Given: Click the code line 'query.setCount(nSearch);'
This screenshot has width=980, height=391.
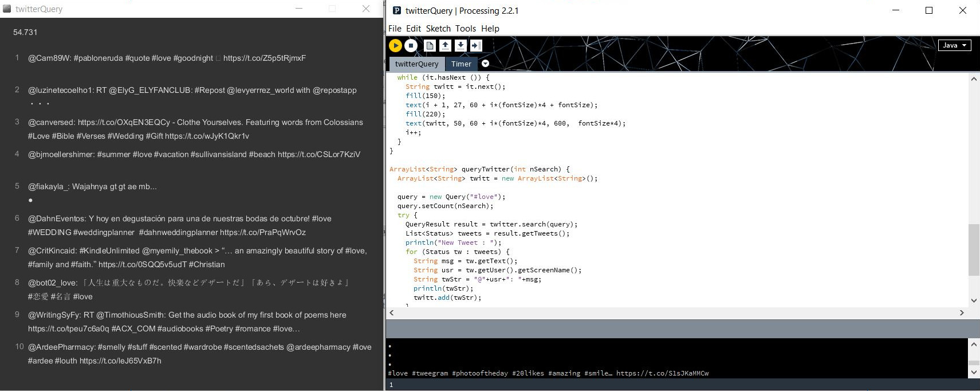Looking at the screenshot, I should (445, 206).
